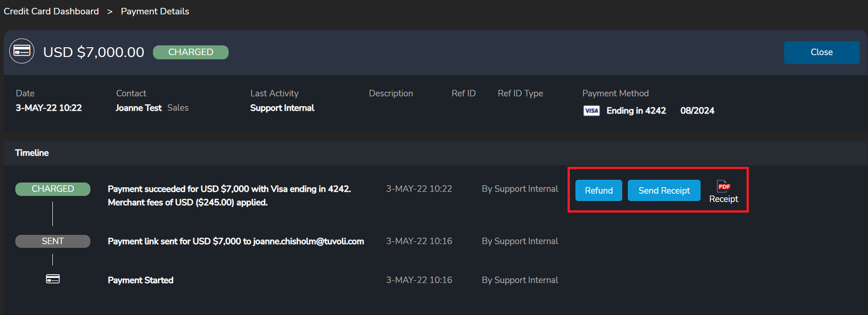The image size is (868, 315).
Task: Click the credit card icon beside USD amount
Action: tap(22, 51)
